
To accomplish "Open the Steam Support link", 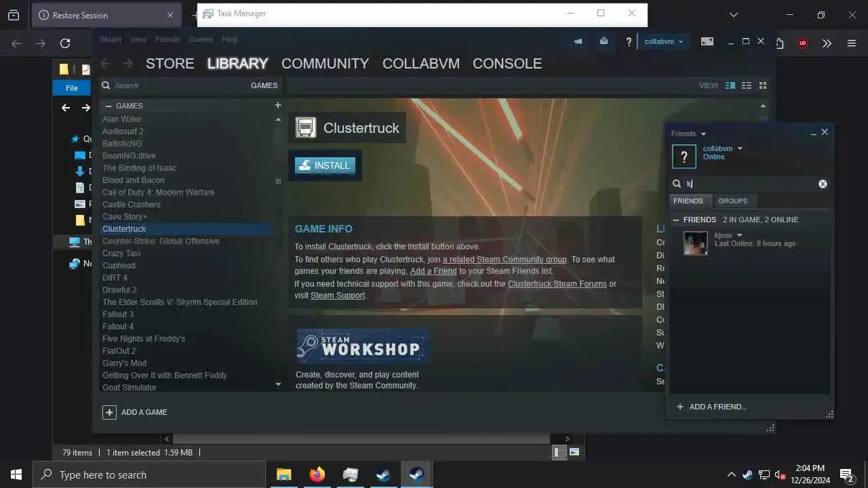I will click(338, 296).
